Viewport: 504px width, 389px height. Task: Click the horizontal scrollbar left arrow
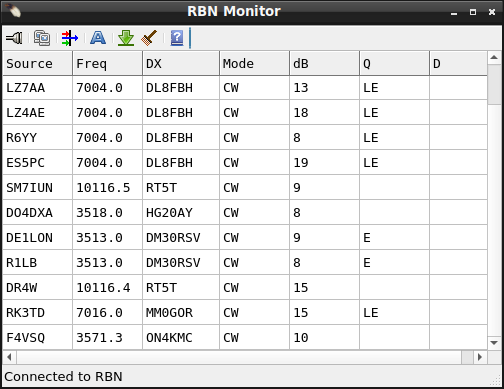[9, 357]
